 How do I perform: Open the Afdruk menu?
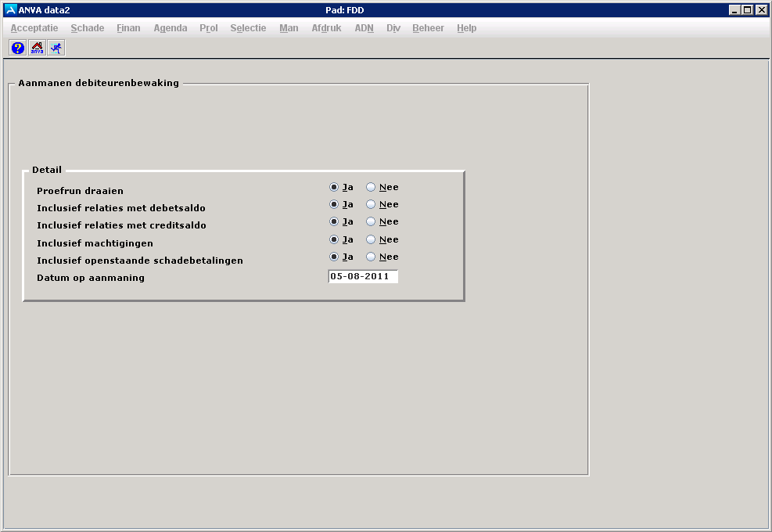(x=326, y=28)
